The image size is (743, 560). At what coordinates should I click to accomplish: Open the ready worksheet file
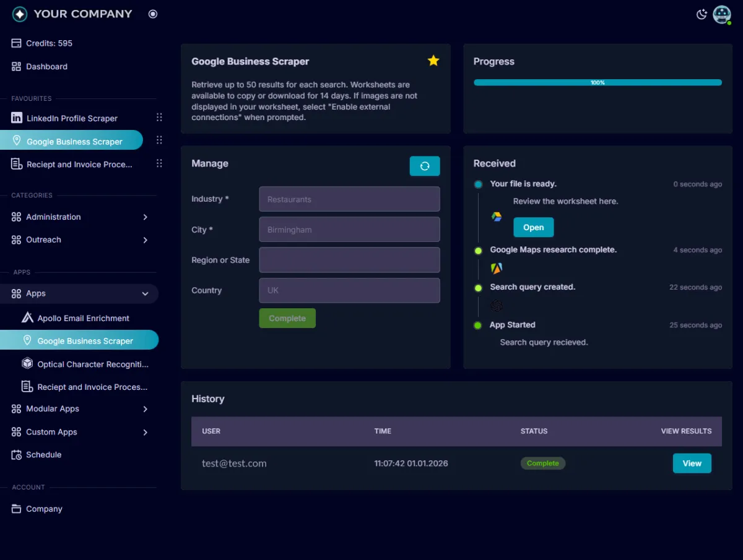tap(533, 227)
